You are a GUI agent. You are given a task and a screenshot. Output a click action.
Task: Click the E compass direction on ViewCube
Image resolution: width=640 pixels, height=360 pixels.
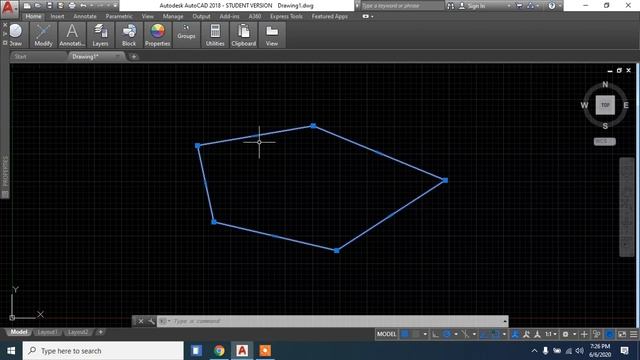[x=626, y=105]
